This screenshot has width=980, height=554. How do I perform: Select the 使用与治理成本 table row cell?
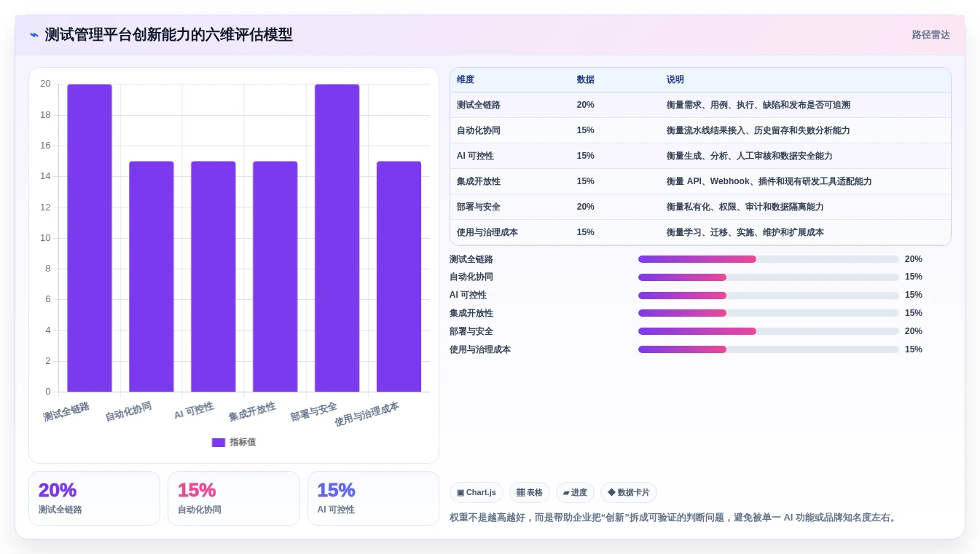pos(487,232)
